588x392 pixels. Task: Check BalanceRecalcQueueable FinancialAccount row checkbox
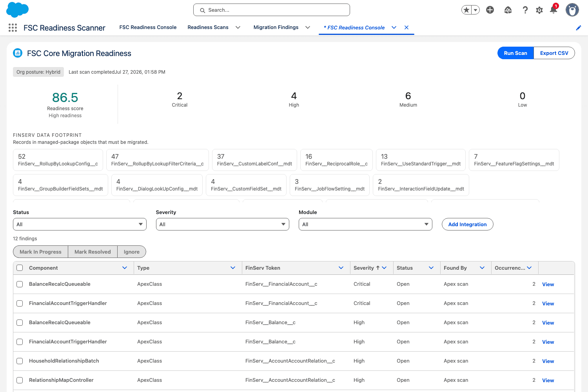20,284
